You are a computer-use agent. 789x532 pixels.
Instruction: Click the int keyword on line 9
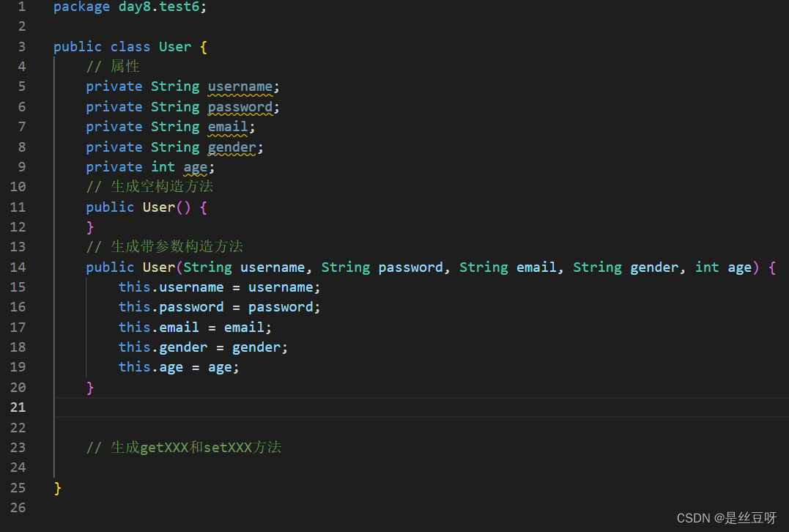point(163,166)
